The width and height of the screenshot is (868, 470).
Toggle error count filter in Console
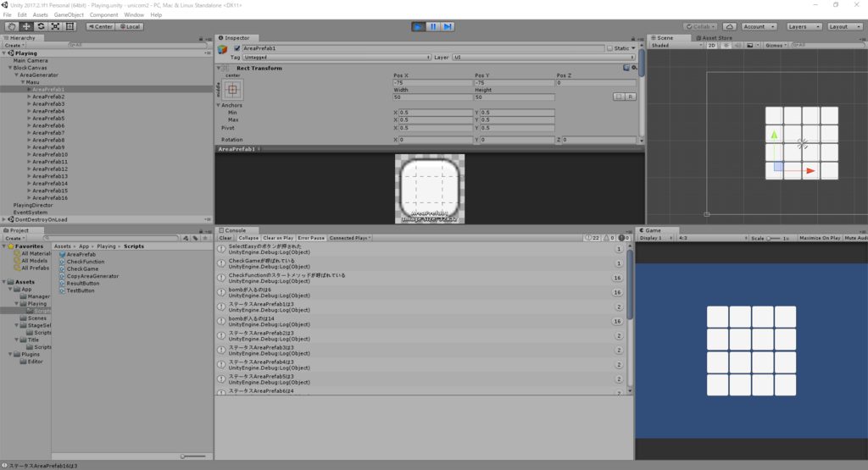coord(624,238)
